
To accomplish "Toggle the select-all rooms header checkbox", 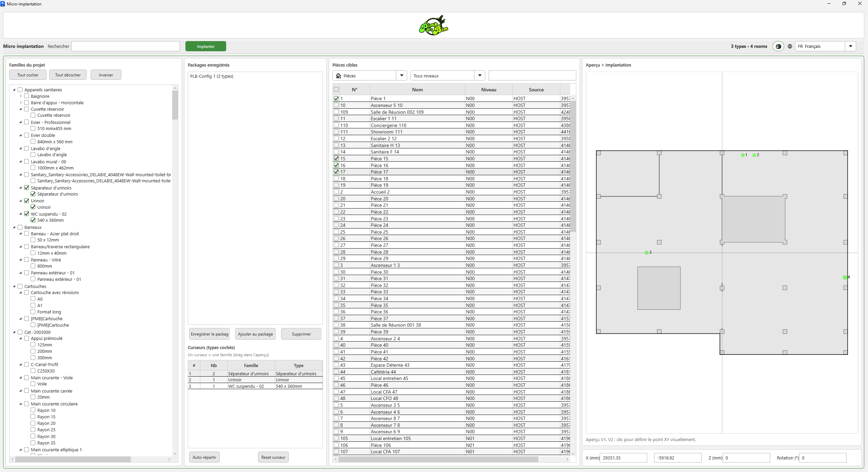I will pos(336,89).
